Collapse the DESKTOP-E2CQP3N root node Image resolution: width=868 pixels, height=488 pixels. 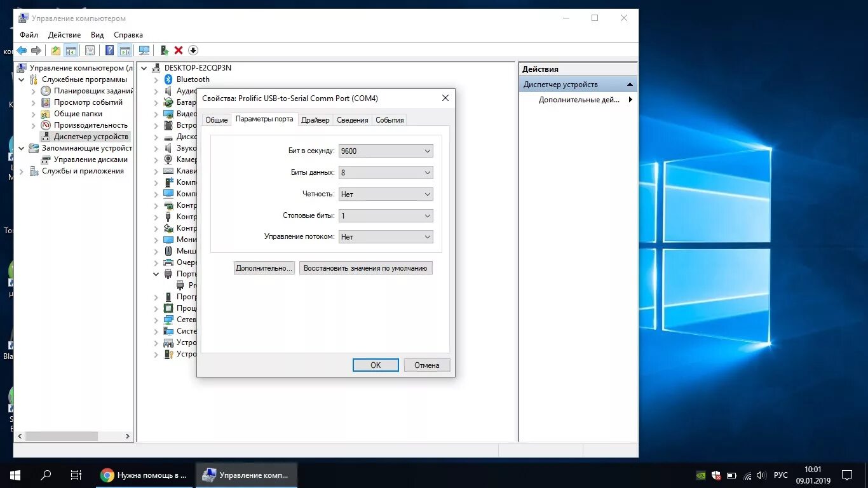(144, 68)
